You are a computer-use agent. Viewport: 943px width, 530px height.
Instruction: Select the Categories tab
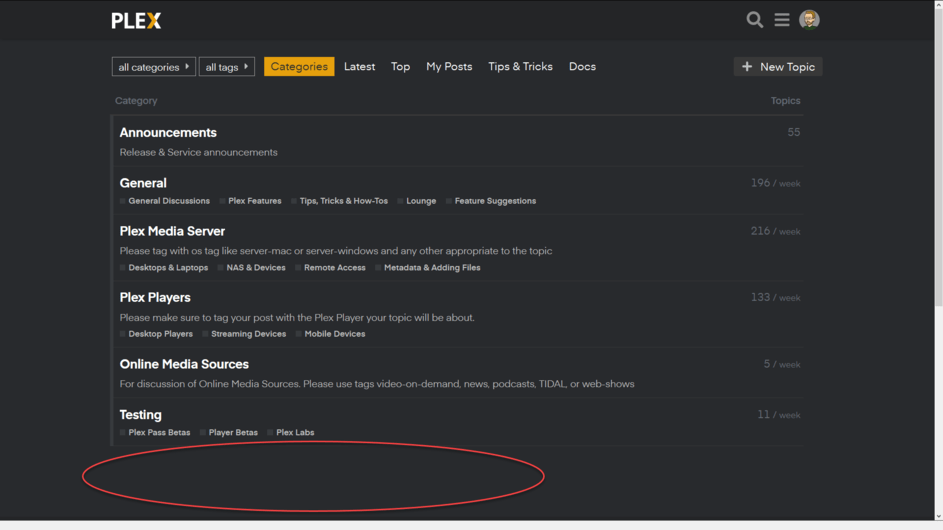[299, 66]
